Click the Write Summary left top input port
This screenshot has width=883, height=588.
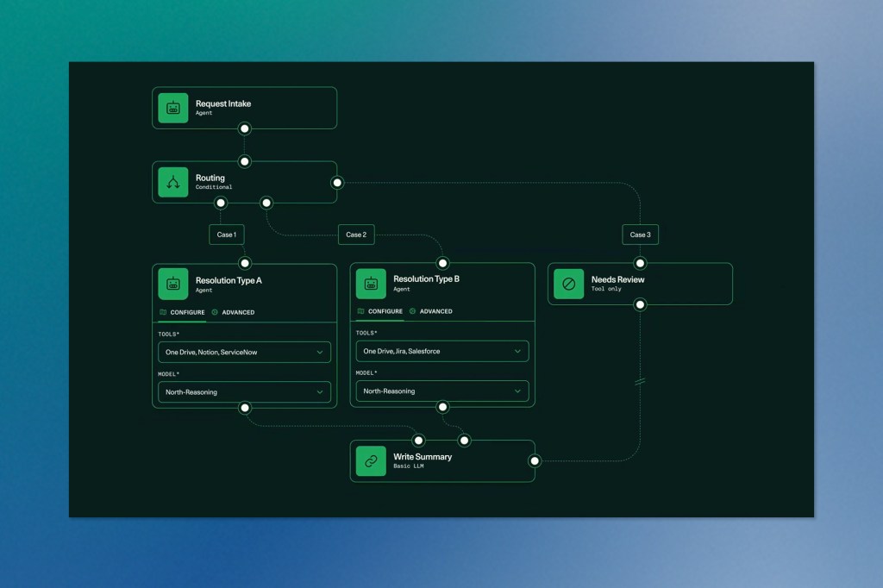coord(418,441)
